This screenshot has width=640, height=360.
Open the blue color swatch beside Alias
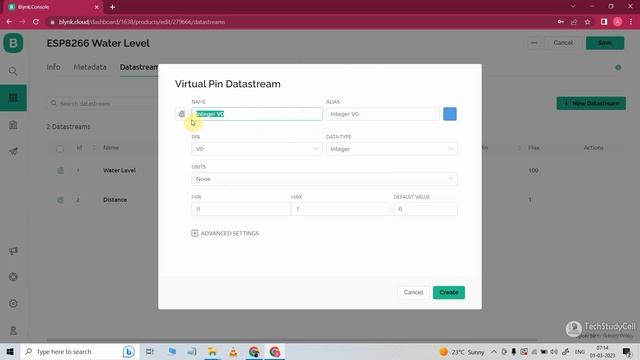(450, 114)
